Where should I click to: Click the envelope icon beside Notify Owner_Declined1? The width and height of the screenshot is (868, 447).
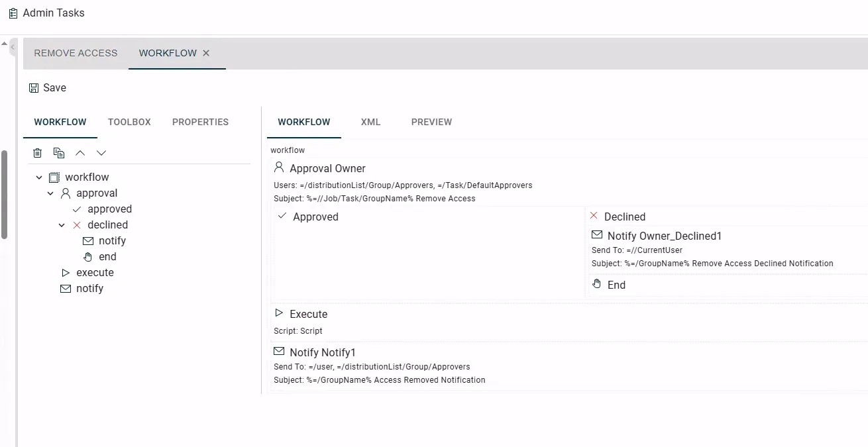(596, 235)
